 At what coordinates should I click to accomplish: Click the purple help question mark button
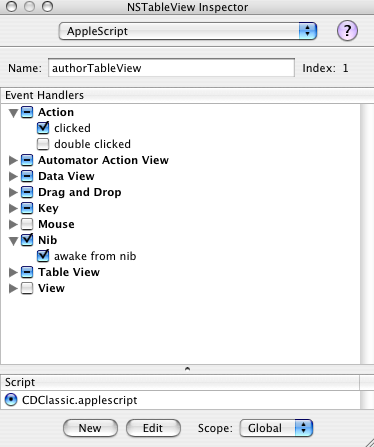point(347,31)
